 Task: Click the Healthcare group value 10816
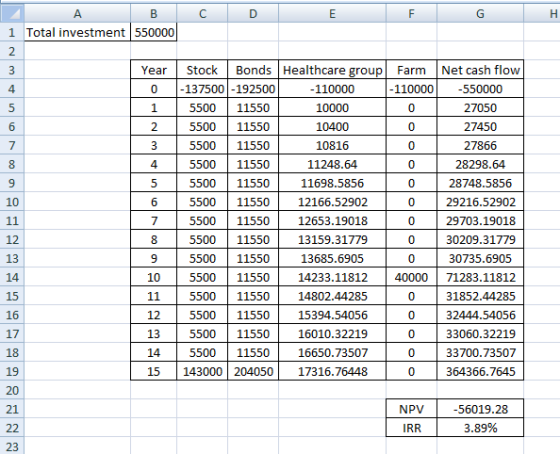point(332,145)
